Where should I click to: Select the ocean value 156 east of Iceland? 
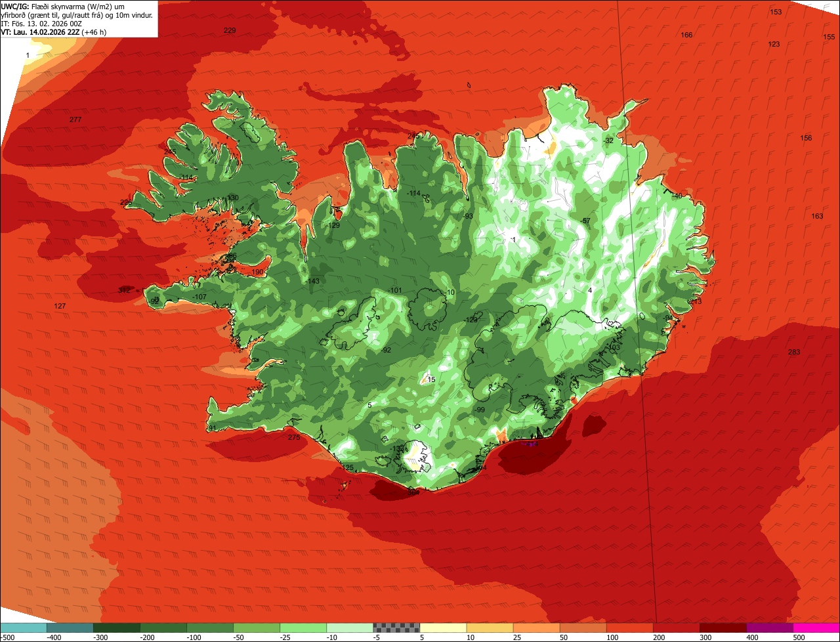pos(806,138)
